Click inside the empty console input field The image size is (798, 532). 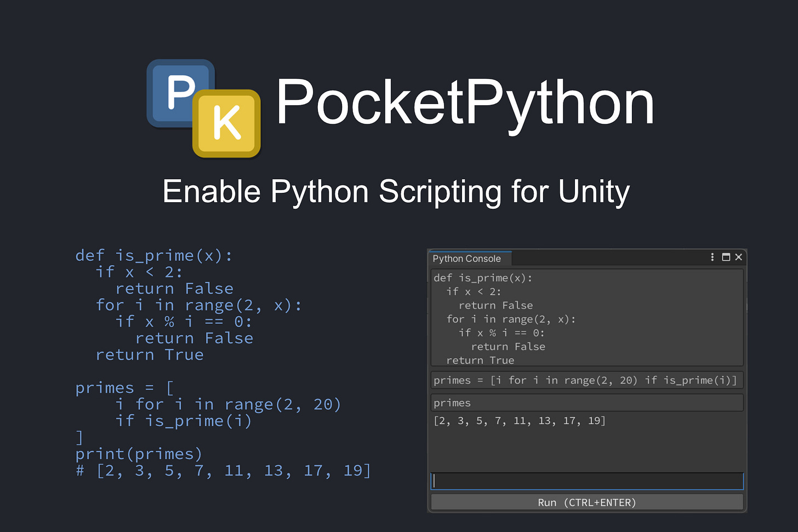click(586, 480)
